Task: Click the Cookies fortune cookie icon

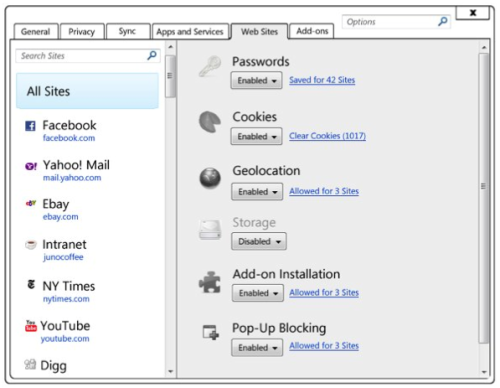Action: pos(210,122)
